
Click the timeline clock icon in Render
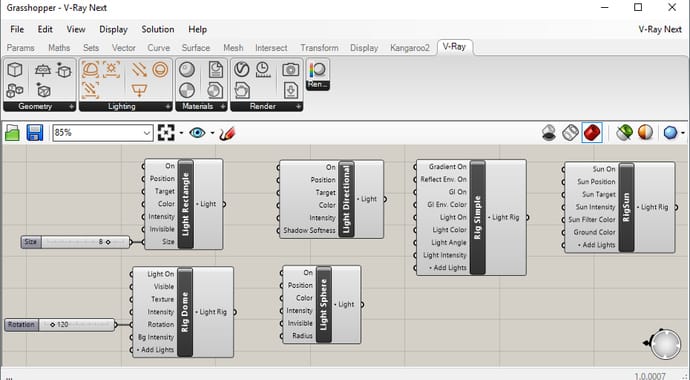(x=263, y=69)
